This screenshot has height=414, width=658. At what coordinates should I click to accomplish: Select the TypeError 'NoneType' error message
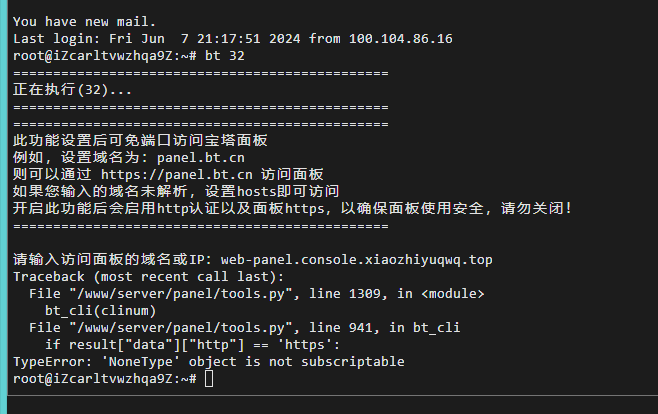click(x=209, y=362)
